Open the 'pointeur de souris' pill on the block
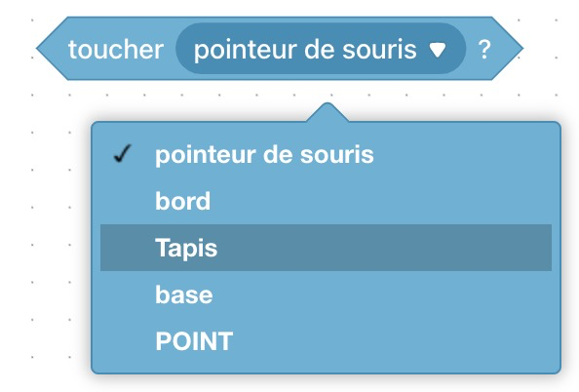579x392 pixels. (x=321, y=49)
